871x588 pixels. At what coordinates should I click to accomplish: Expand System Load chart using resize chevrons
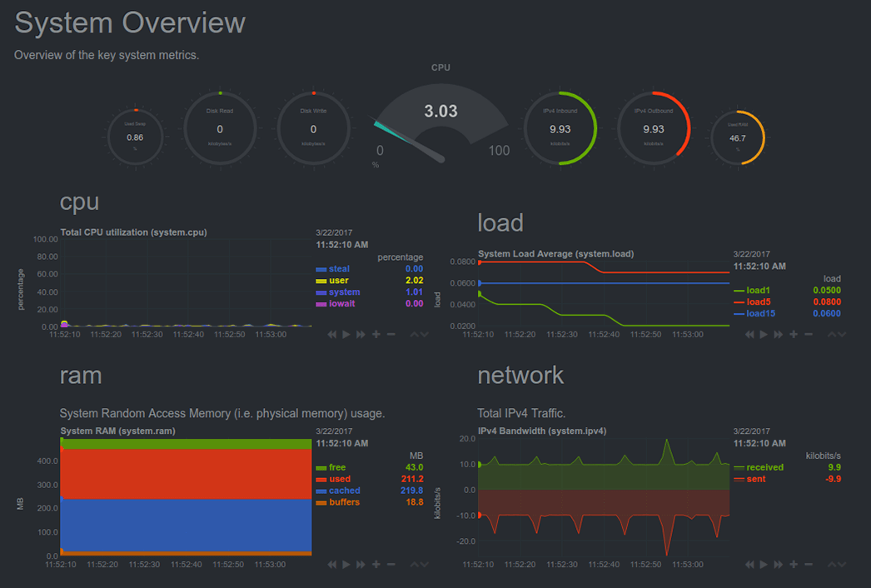click(837, 334)
